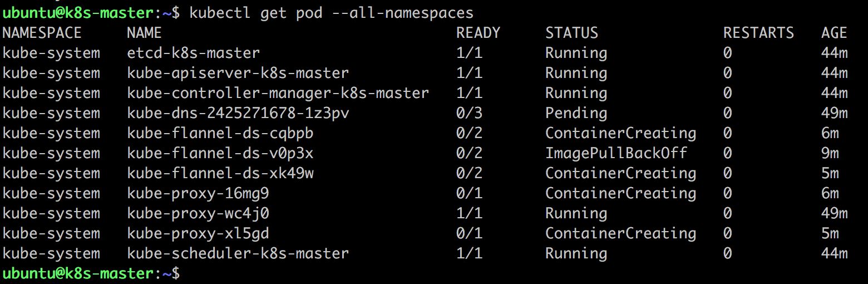Screen dimensions: 868x284
Task: Select pod name kube-flannel-ds-cqbpb
Action: tap(220, 133)
